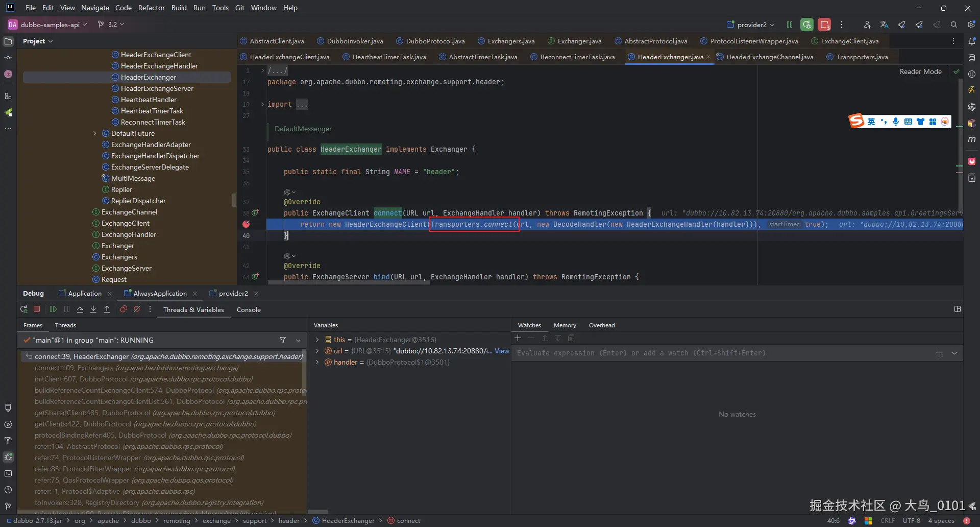The height and width of the screenshot is (527, 980).
Task: Click the Translate icon in toolbar
Action: [884, 25]
